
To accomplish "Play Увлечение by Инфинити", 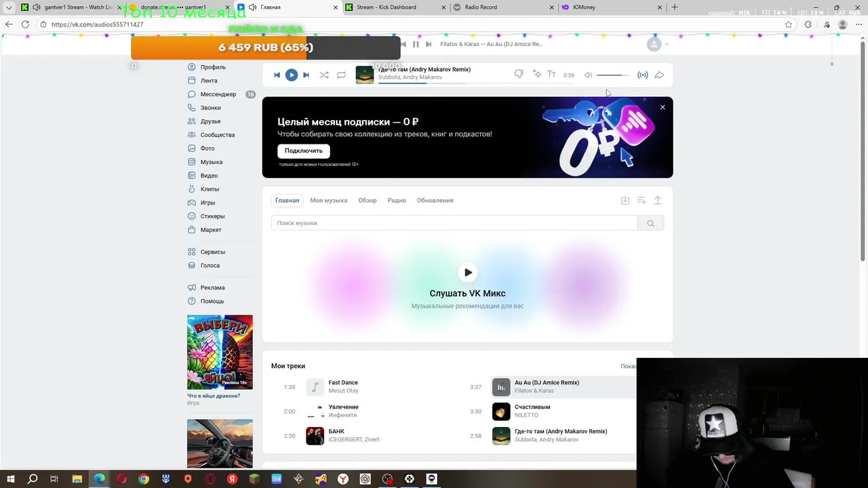I will (315, 411).
